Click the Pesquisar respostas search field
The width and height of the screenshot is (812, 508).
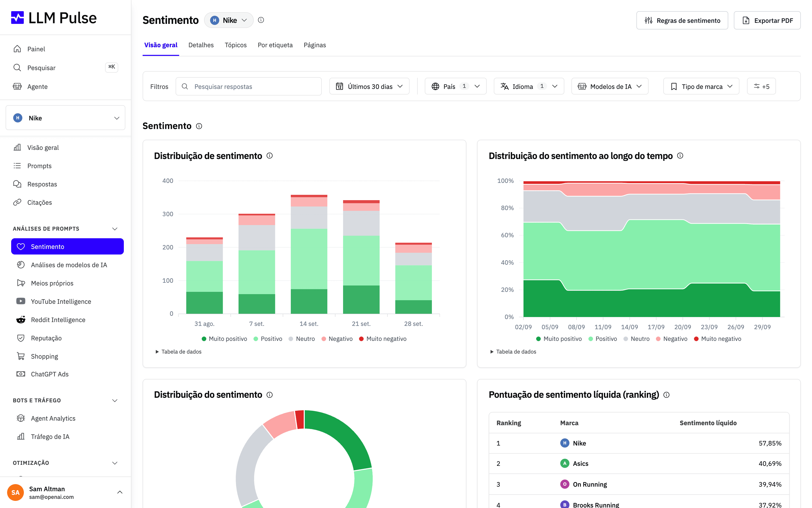point(249,86)
